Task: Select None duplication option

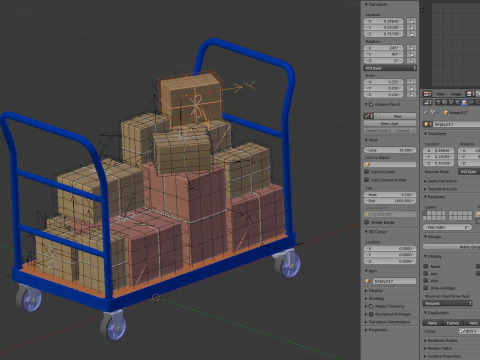Action: (432, 323)
